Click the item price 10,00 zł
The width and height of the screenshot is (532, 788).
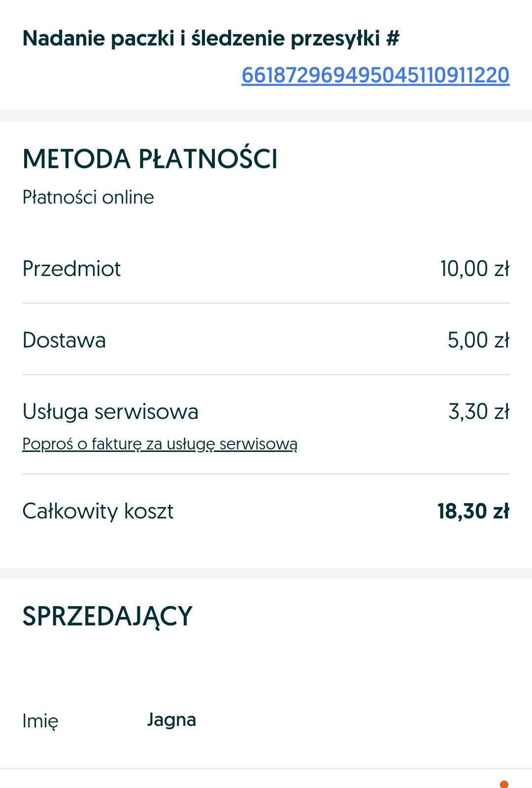click(x=475, y=269)
